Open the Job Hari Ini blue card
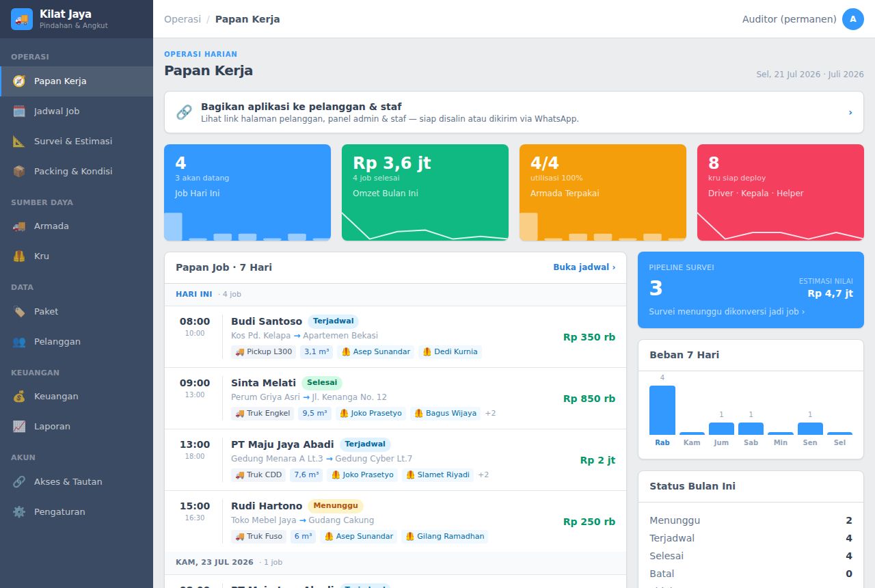Image resolution: width=875 pixels, height=588 pixels. point(247,192)
